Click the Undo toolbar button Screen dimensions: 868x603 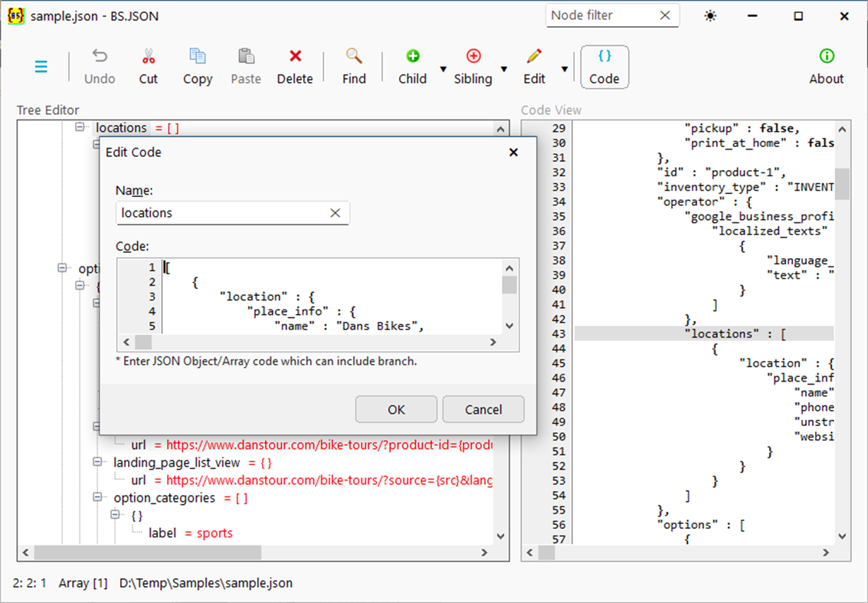pos(100,67)
